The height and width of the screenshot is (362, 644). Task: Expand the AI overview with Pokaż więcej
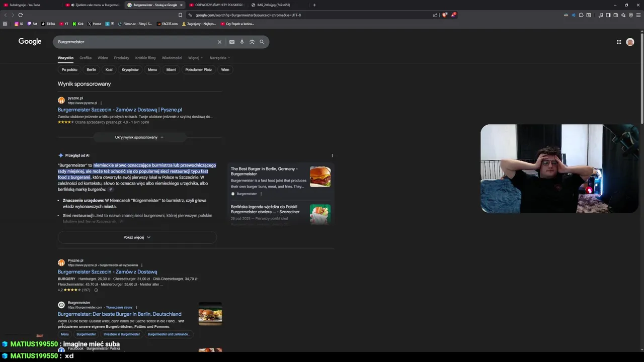pyautogui.click(x=137, y=237)
